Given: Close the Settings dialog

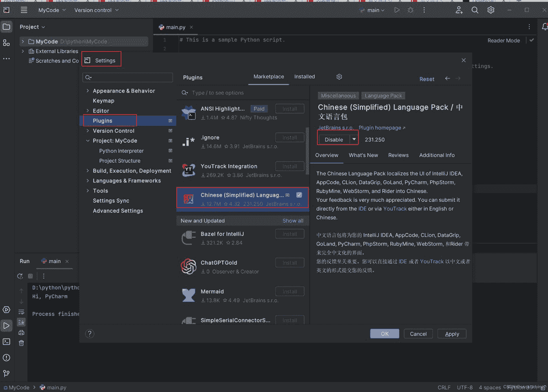Looking at the screenshot, I should click(x=464, y=60).
